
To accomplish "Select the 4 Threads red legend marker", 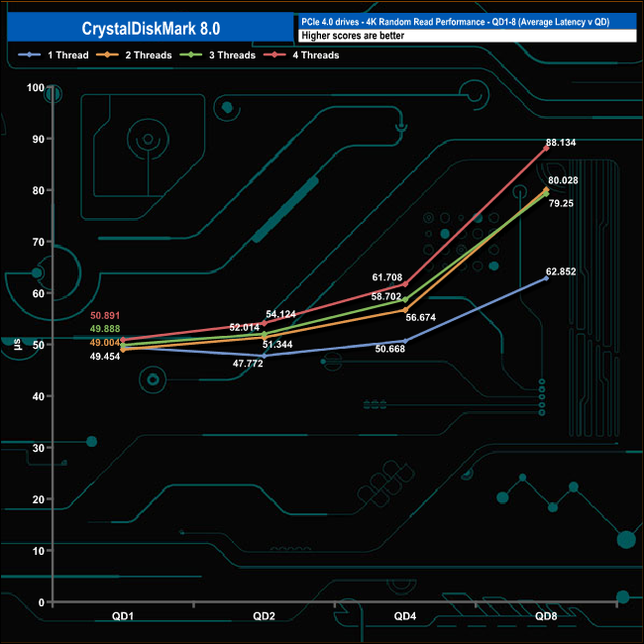I will (274, 54).
